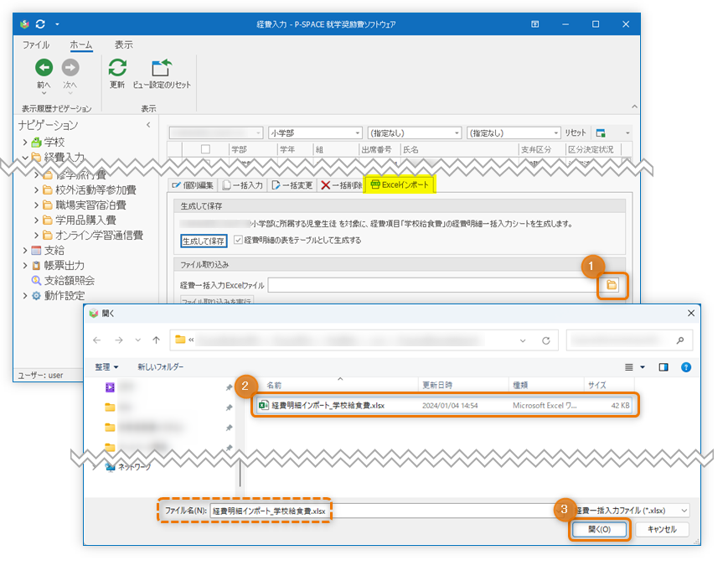
Task: Refresh the folder in 開く dialog
Action: tap(546, 340)
